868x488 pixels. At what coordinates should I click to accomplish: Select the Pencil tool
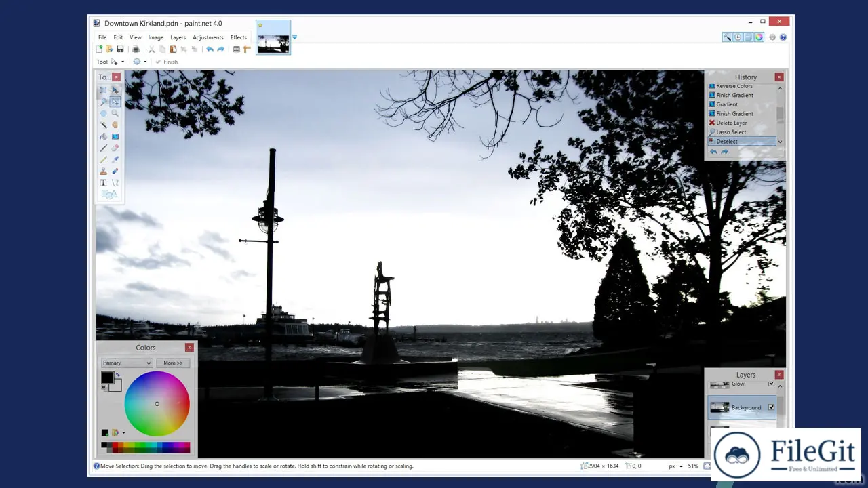tap(103, 159)
